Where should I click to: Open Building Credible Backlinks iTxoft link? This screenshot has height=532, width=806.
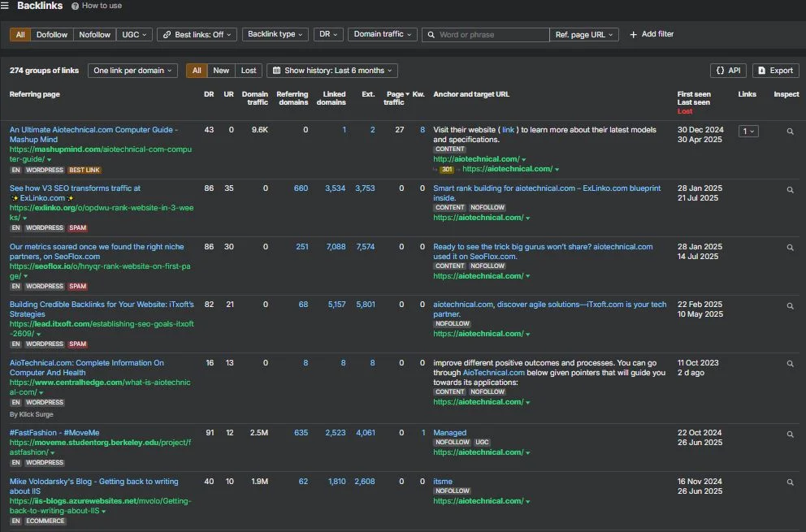click(102, 309)
